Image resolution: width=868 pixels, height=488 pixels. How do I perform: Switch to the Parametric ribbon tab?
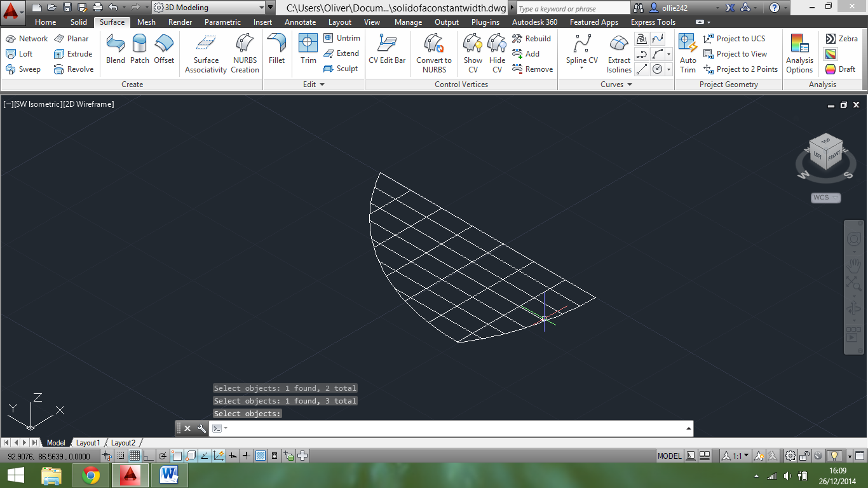[222, 22]
